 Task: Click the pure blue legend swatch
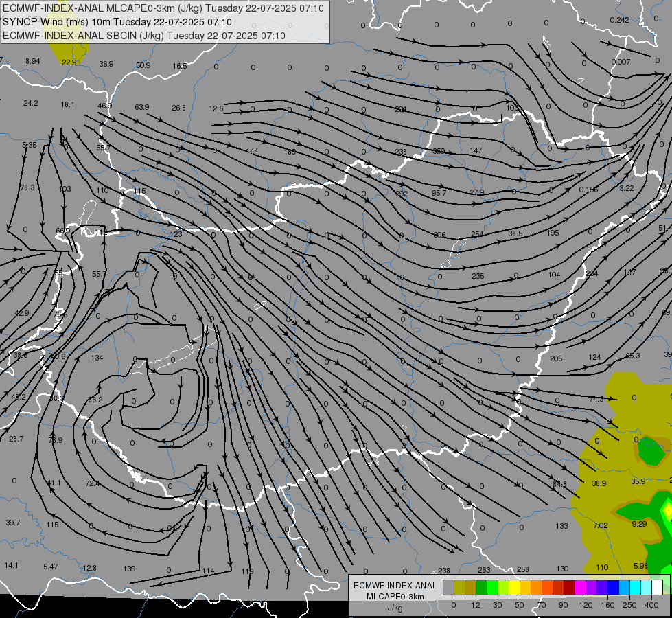click(614, 587)
